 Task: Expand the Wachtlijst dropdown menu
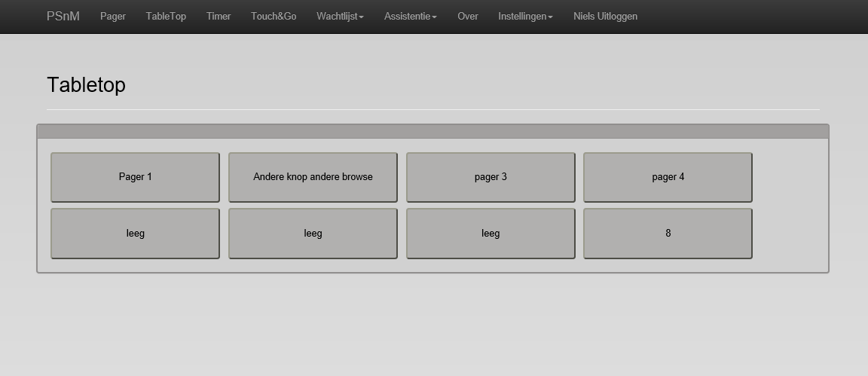click(340, 17)
